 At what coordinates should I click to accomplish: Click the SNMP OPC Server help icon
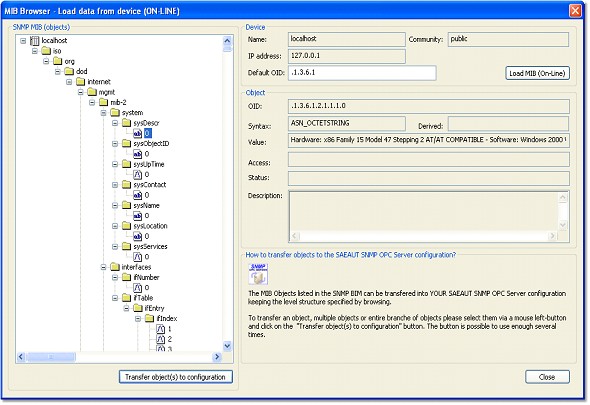258,274
